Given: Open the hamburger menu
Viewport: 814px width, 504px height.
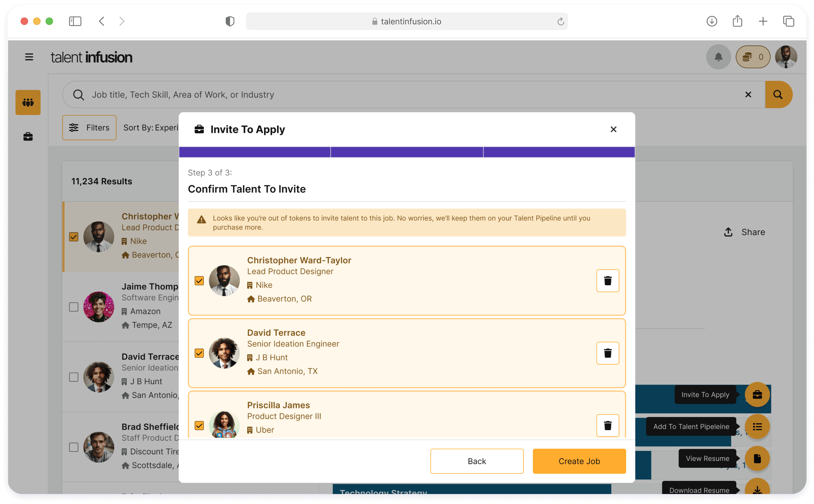Looking at the screenshot, I should (x=29, y=57).
